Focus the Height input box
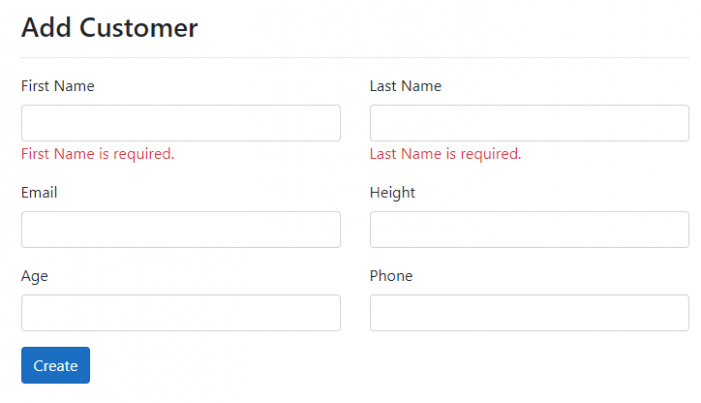Viewport: 701px width, 403px height. [529, 229]
